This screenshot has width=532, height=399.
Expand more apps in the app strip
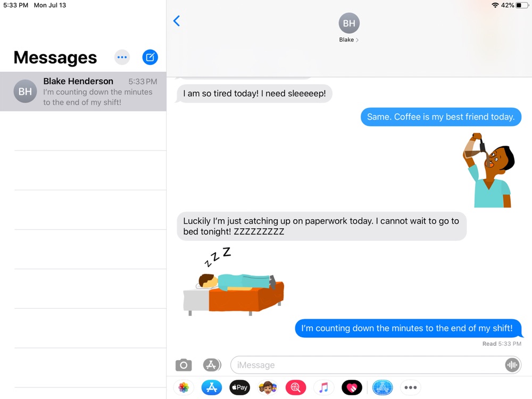411,387
